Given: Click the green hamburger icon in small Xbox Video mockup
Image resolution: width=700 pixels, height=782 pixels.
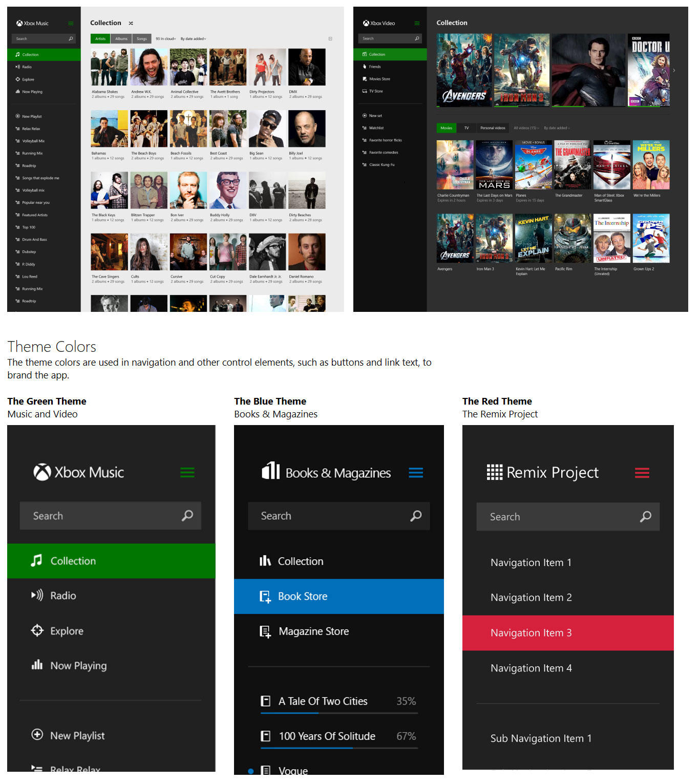Looking at the screenshot, I should 417,23.
